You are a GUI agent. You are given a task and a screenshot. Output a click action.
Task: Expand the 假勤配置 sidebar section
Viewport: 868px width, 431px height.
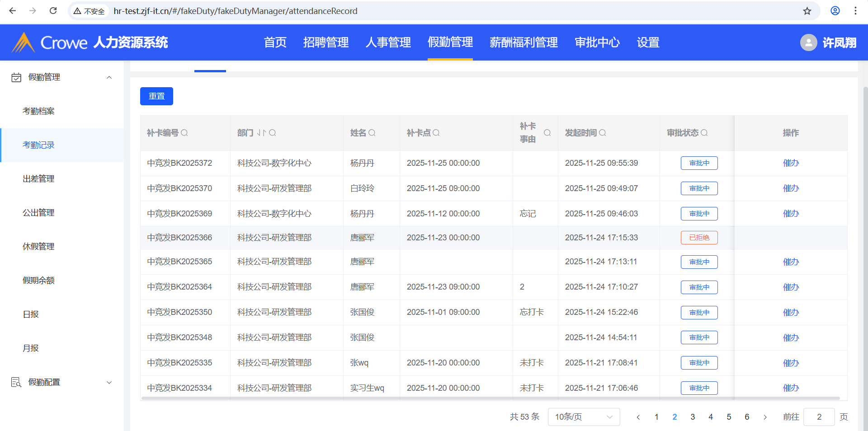pyautogui.click(x=109, y=382)
